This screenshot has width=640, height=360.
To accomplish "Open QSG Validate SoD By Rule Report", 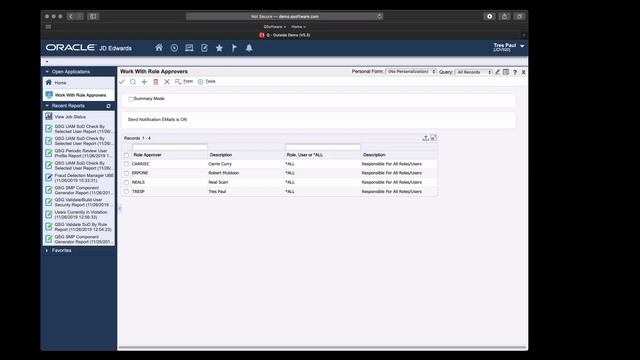I will click(83, 227).
